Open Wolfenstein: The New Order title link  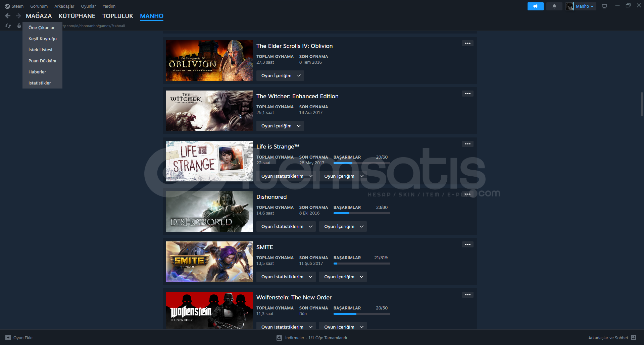pyautogui.click(x=294, y=297)
